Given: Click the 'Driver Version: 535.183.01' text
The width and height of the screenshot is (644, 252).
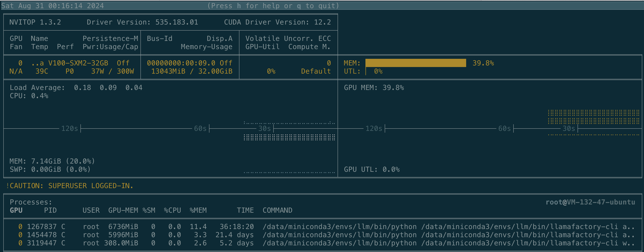Looking at the screenshot, I should point(142,22).
